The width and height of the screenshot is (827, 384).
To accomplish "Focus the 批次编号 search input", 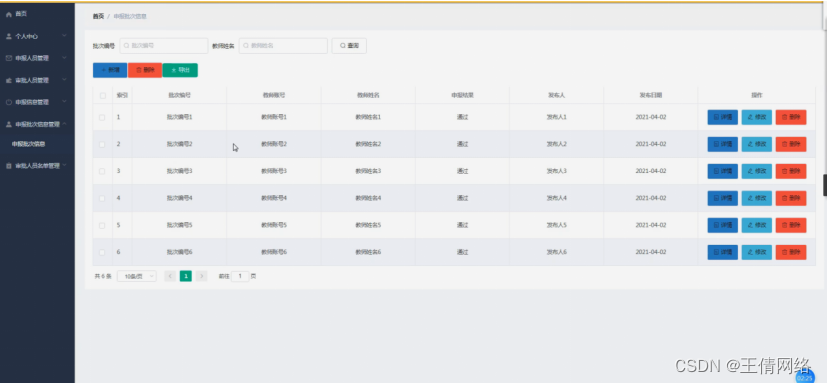I will (x=164, y=46).
